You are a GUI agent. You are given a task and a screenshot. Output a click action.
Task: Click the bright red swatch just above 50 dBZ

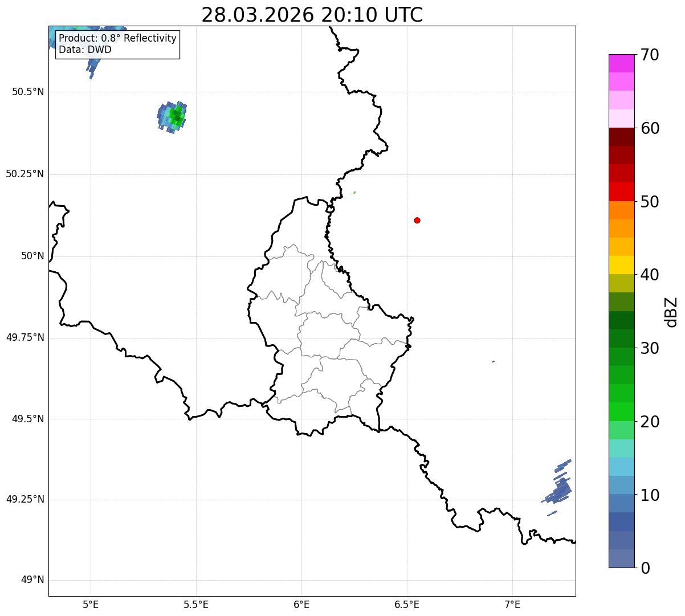click(621, 192)
